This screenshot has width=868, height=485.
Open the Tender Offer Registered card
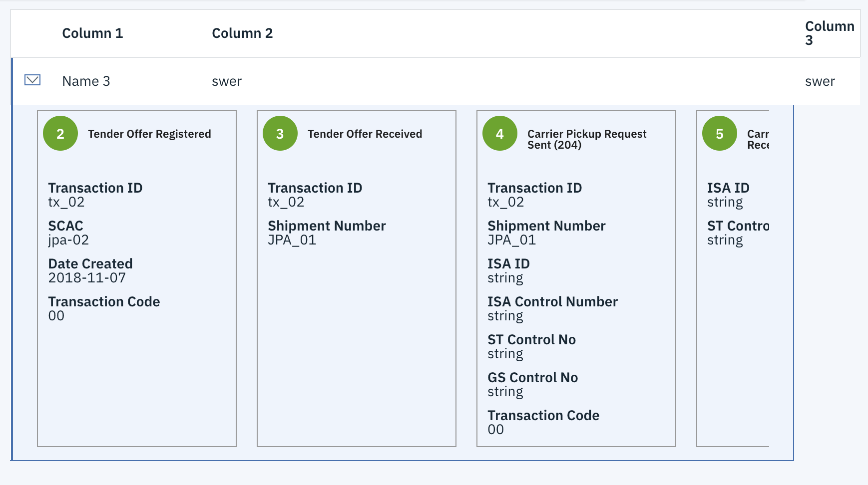pyautogui.click(x=149, y=133)
